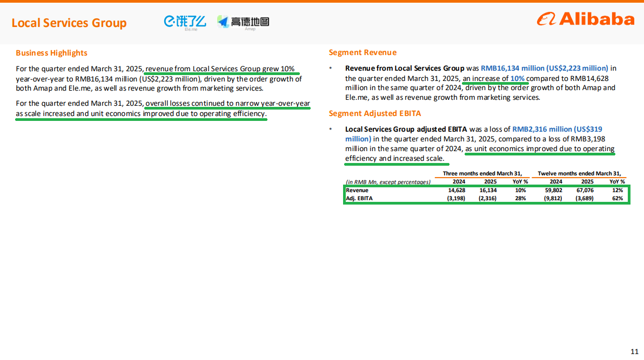Click "RMB16,134 million (US$2,223 million)" blue text
The image size is (644, 360).
point(544,68)
